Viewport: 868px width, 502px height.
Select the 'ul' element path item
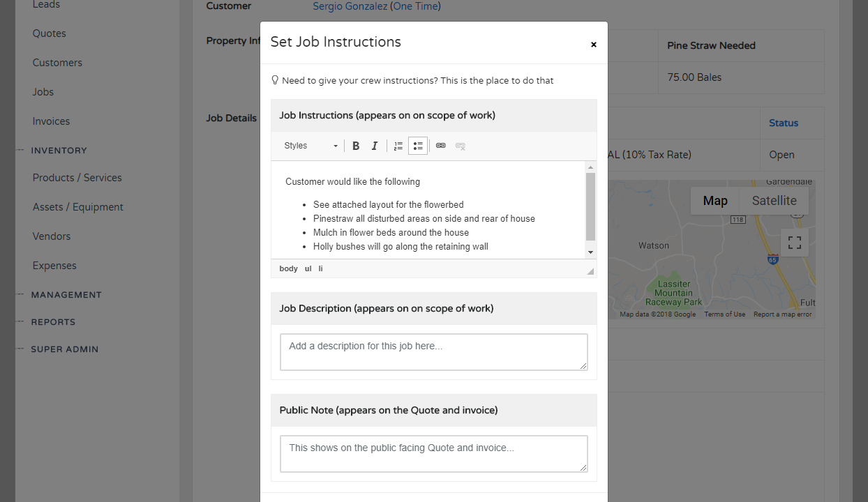[x=308, y=268]
